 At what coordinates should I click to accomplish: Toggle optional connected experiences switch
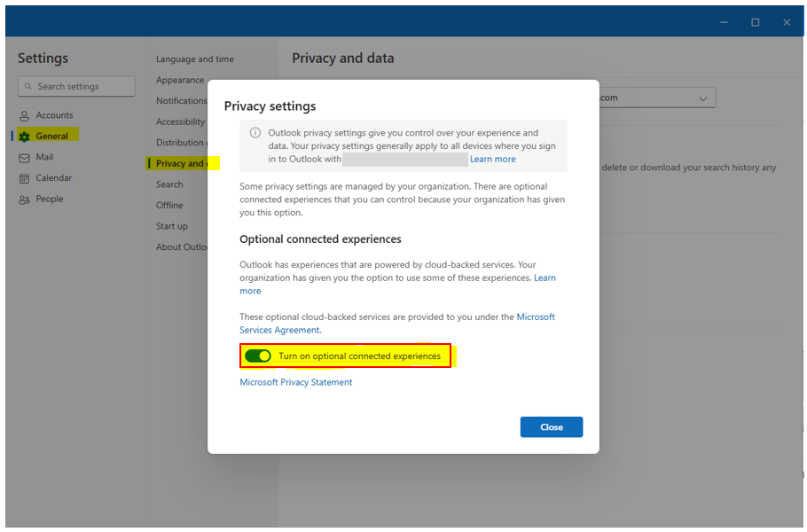pyautogui.click(x=258, y=356)
